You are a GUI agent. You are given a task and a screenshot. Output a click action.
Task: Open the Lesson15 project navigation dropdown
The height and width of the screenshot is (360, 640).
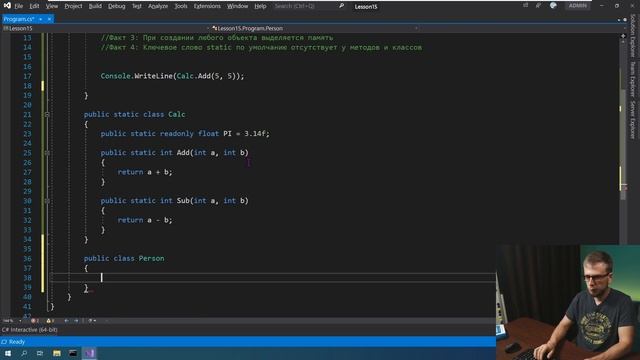(x=105, y=29)
